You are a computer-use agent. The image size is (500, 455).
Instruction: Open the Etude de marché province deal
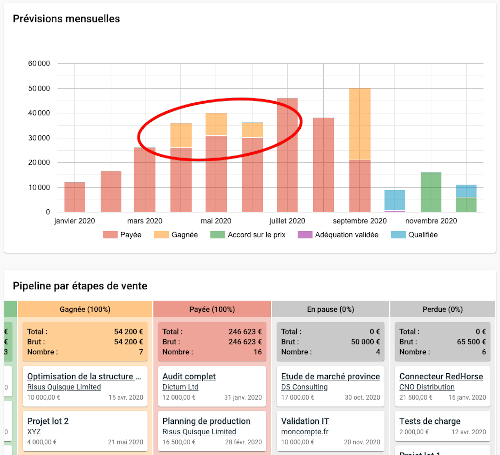[x=331, y=376]
